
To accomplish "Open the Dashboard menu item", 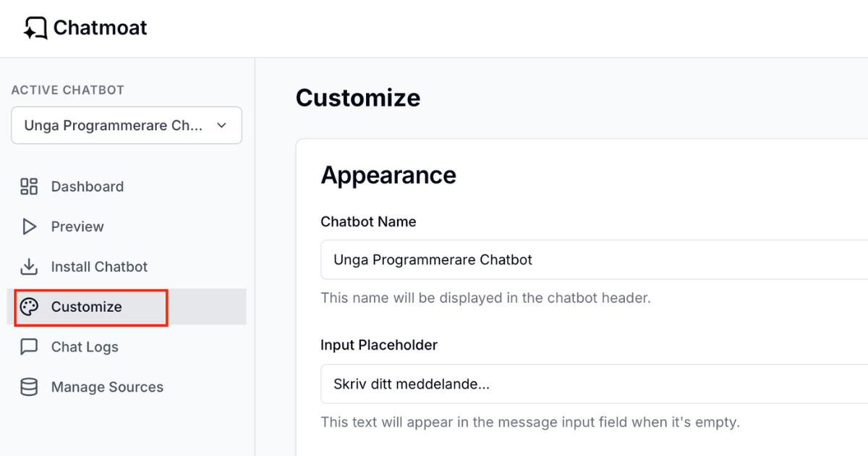I will 87,187.
